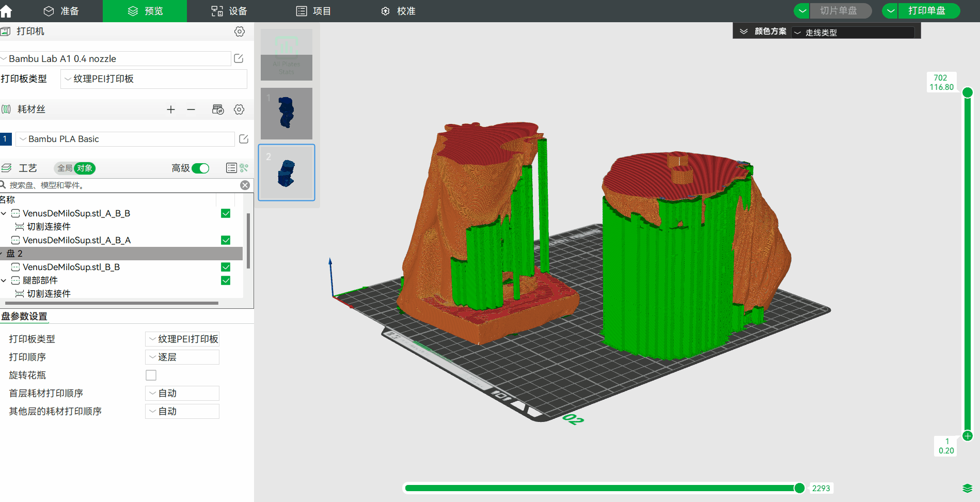Screen dimensions: 980x502
Task: Collapse the 颜色方案 legend panel
Action: coord(744,32)
